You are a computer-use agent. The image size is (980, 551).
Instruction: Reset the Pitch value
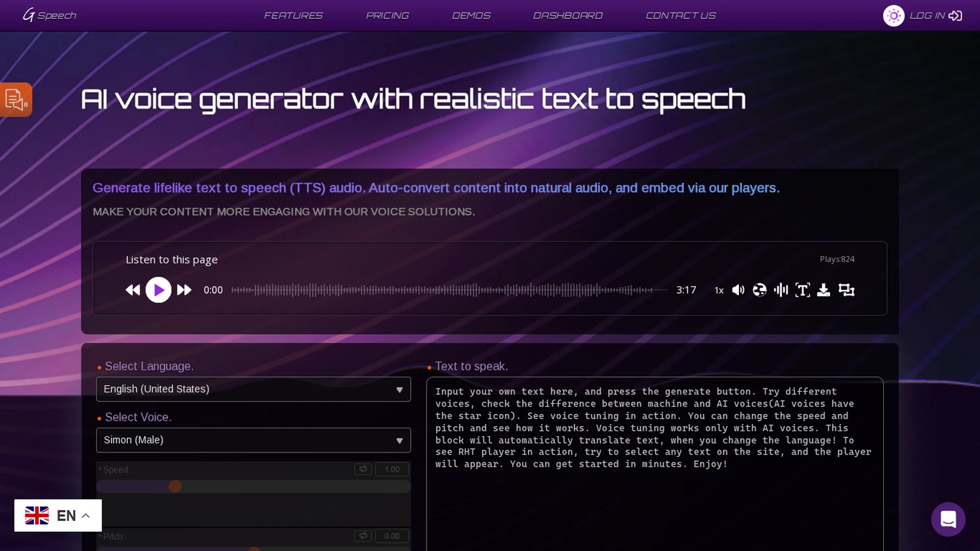(363, 536)
